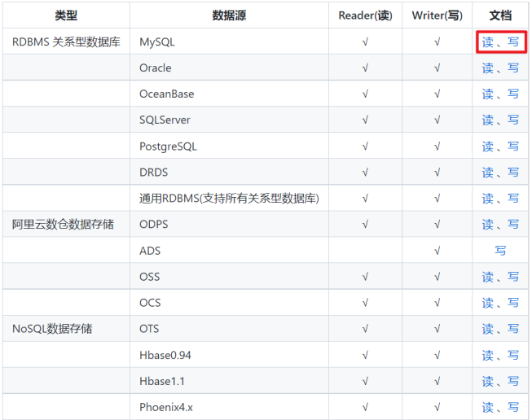Select the Hbase0.94 data source cell
532x420 pixels.
(229, 355)
